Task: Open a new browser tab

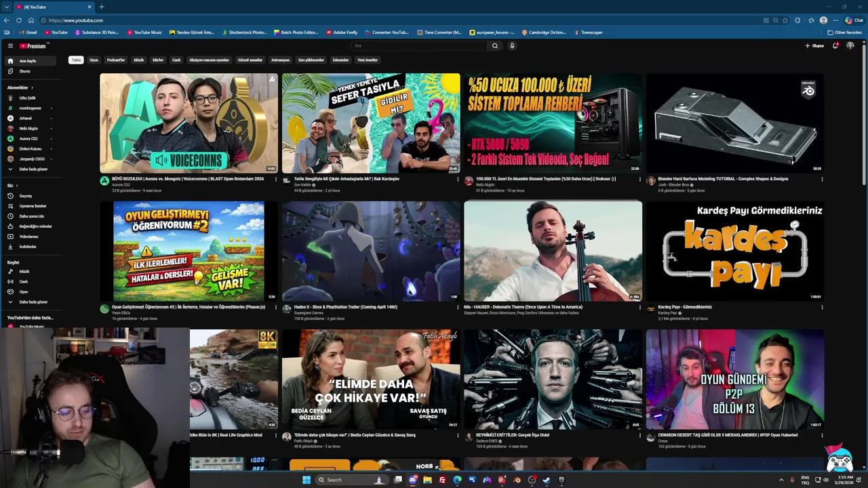Action: tap(102, 7)
